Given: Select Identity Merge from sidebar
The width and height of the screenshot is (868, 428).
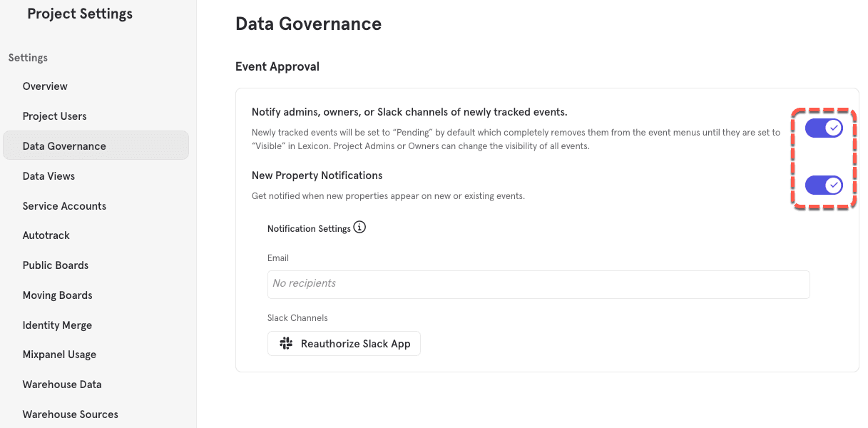Looking at the screenshot, I should tap(57, 325).
